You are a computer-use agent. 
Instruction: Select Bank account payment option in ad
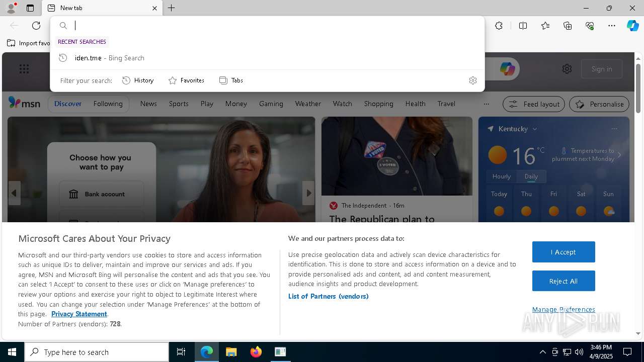[x=102, y=194]
